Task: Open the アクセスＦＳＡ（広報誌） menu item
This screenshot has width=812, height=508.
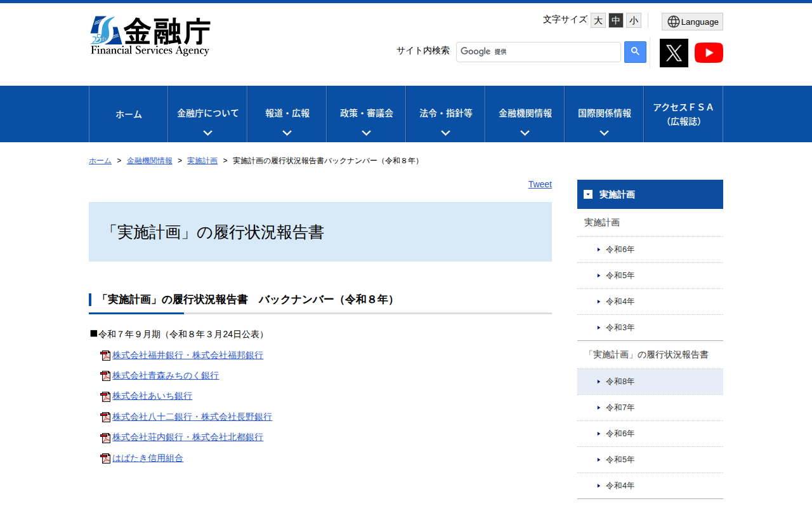Action: pos(683,114)
